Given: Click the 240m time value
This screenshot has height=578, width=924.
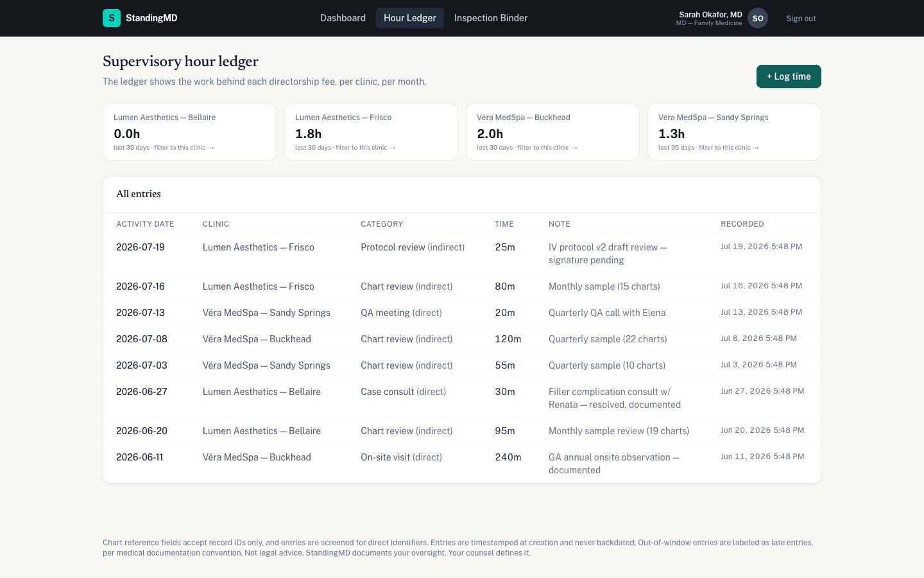Looking at the screenshot, I should click(508, 457).
